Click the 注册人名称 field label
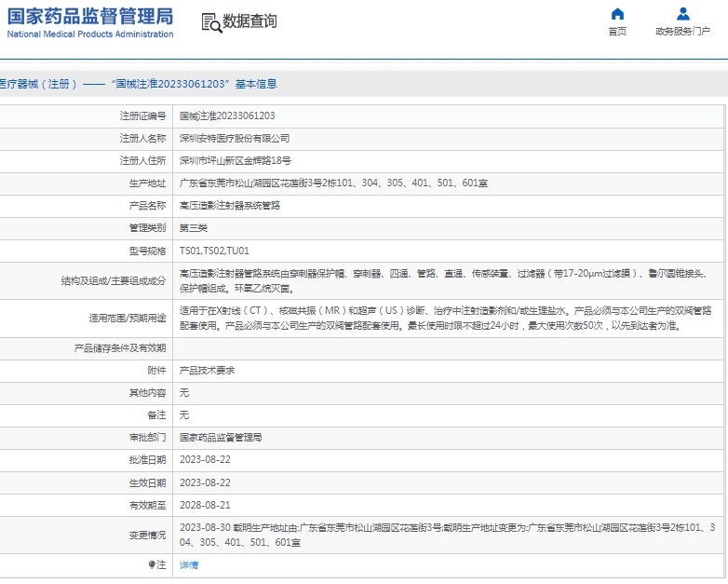This screenshot has width=728, height=584. pyautogui.click(x=142, y=139)
